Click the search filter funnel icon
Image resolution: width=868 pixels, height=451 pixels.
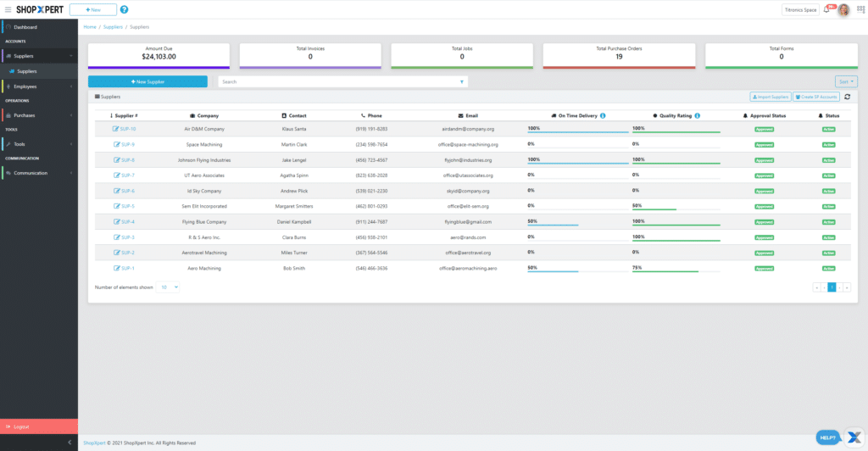coord(461,82)
